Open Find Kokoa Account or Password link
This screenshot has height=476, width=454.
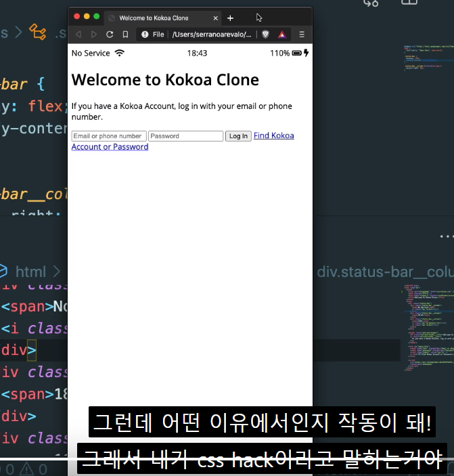pos(183,141)
